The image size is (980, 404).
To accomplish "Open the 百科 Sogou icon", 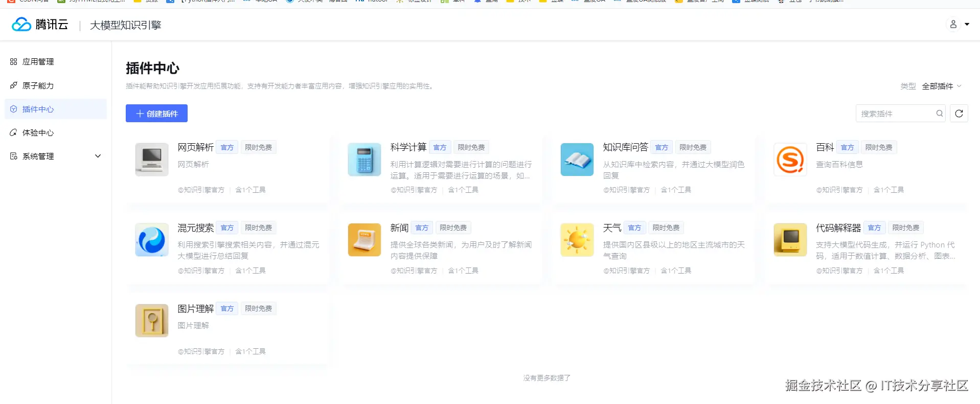I will coord(790,160).
